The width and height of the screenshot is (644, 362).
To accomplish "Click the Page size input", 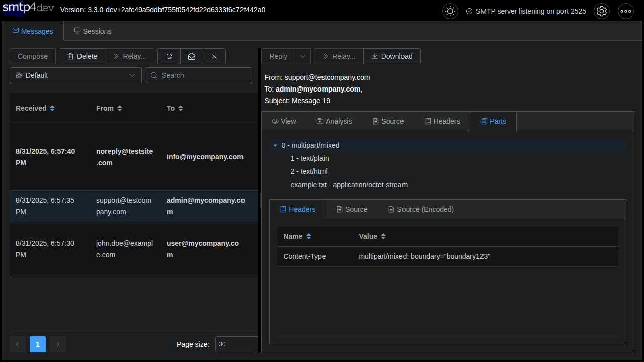I will pyautogui.click(x=236, y=344).
